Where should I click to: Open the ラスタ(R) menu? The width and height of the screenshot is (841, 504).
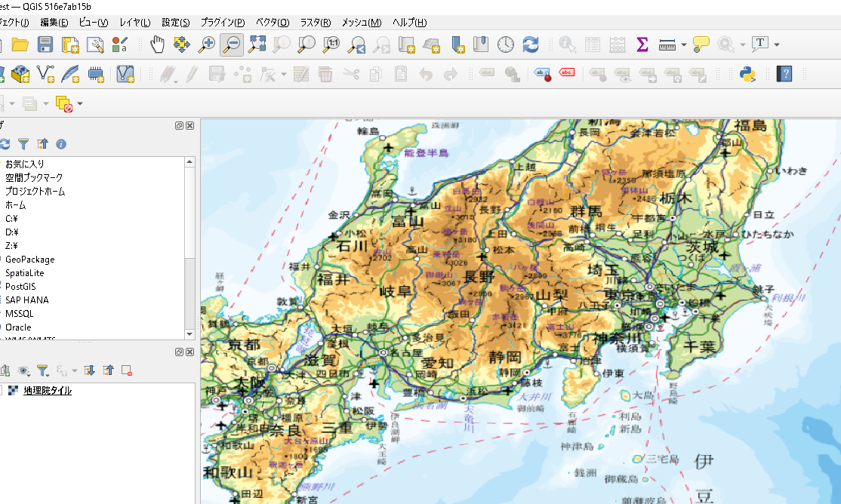coord(316,23)
